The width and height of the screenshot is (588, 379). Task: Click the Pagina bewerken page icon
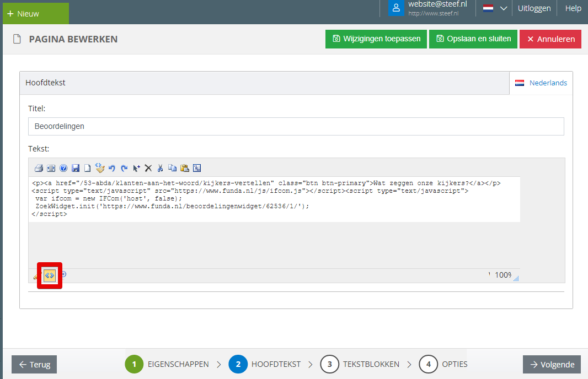[17, 39]
